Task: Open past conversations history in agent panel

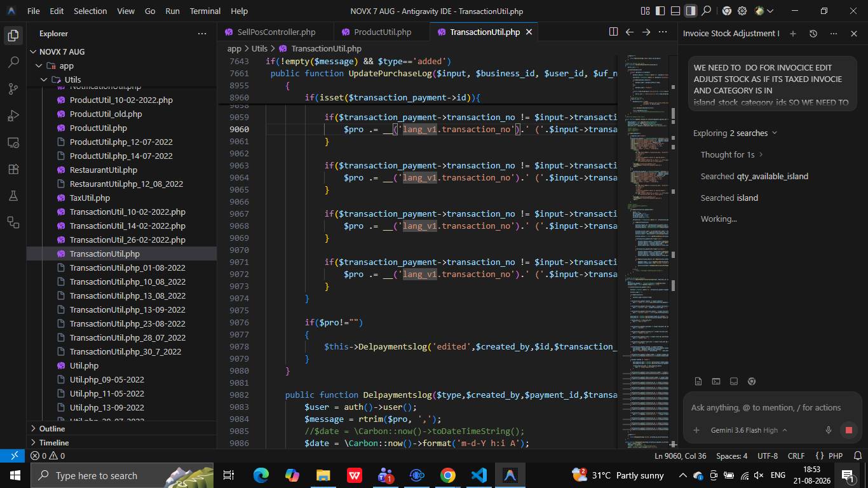Action: pos(813,33)
